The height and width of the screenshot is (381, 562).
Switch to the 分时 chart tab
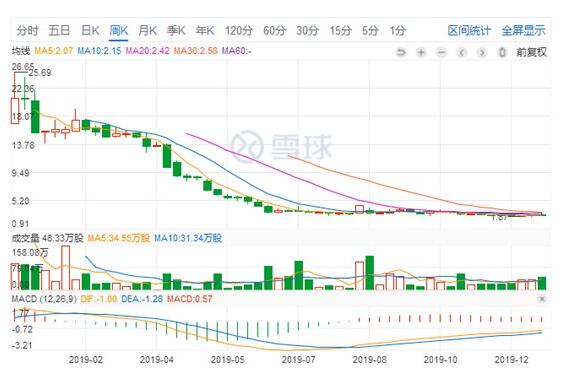pos(27,31)
